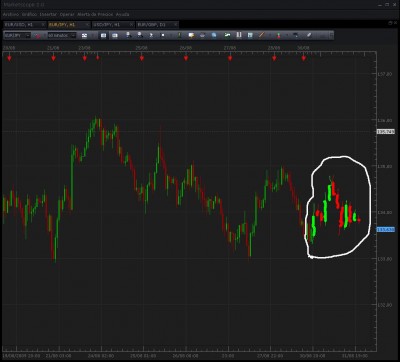
Task: Click the red-green candlestick toolbar icon
Action: click(x=278, y=35)
